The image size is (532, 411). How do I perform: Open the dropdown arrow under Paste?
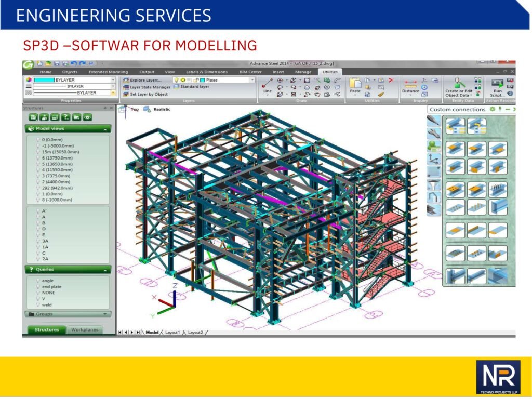[355, 95]
